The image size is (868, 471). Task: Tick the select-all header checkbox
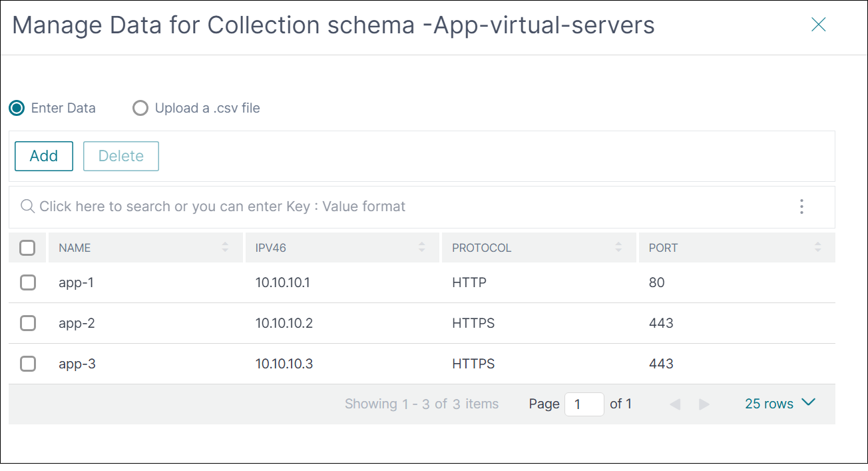[x=27, y=248]
